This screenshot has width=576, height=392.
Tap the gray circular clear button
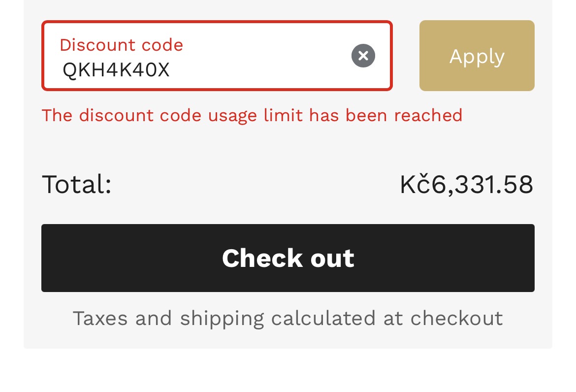click(x=363, y=56)
